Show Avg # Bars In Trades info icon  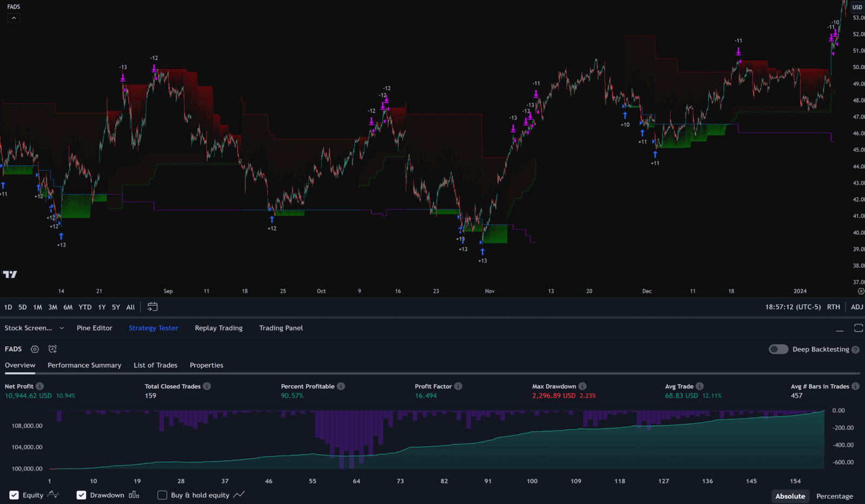click(x=855, y=386)
